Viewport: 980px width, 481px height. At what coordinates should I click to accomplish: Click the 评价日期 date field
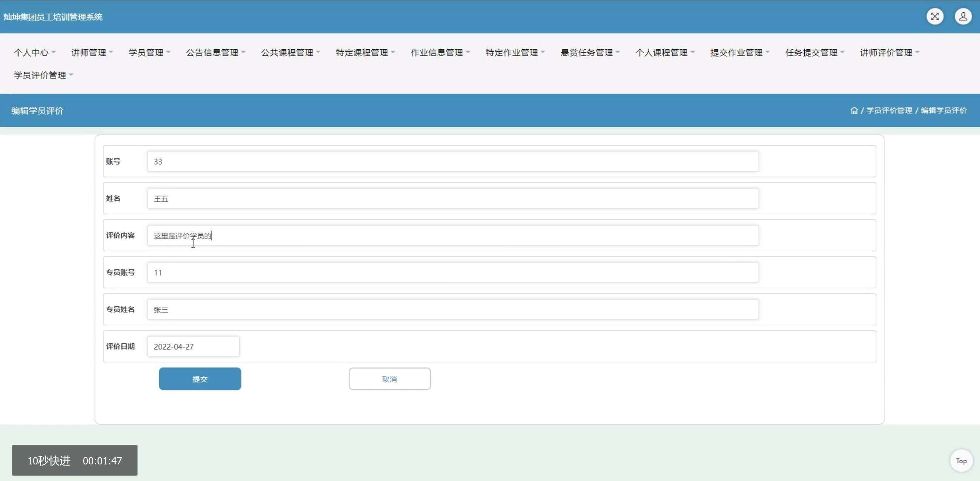coord(193,346)
